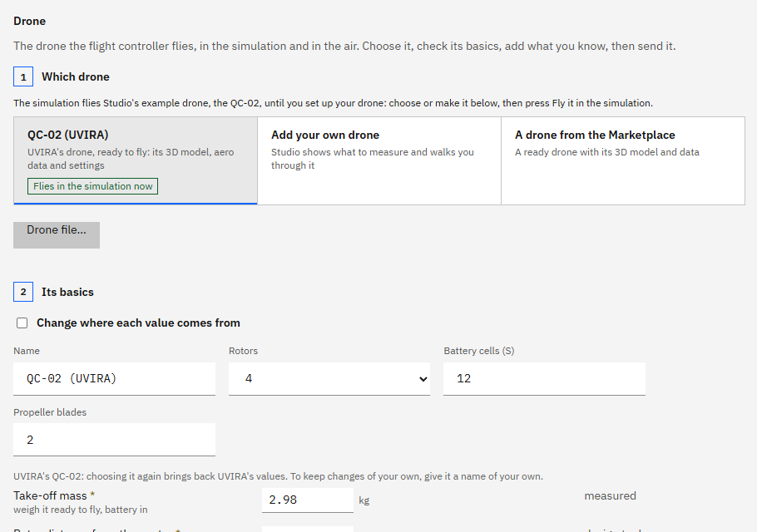
Task: Click the Drone file... button
Action: (57, 235)
